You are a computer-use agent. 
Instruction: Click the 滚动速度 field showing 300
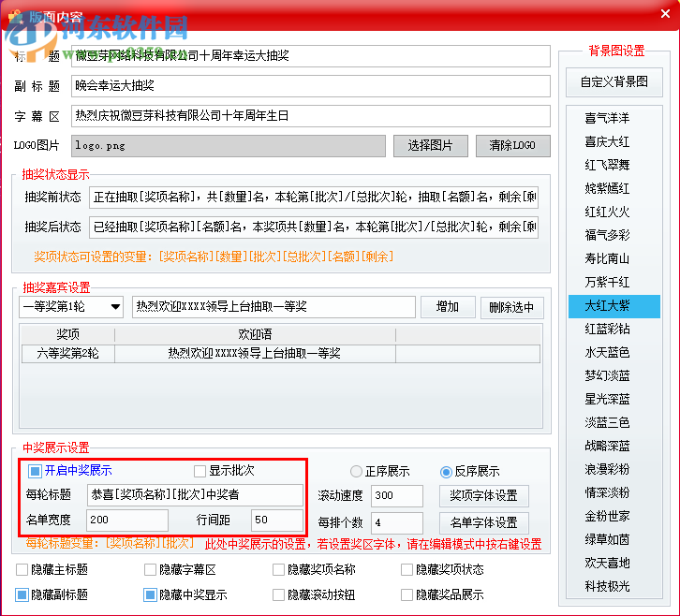tap(397, 496)
